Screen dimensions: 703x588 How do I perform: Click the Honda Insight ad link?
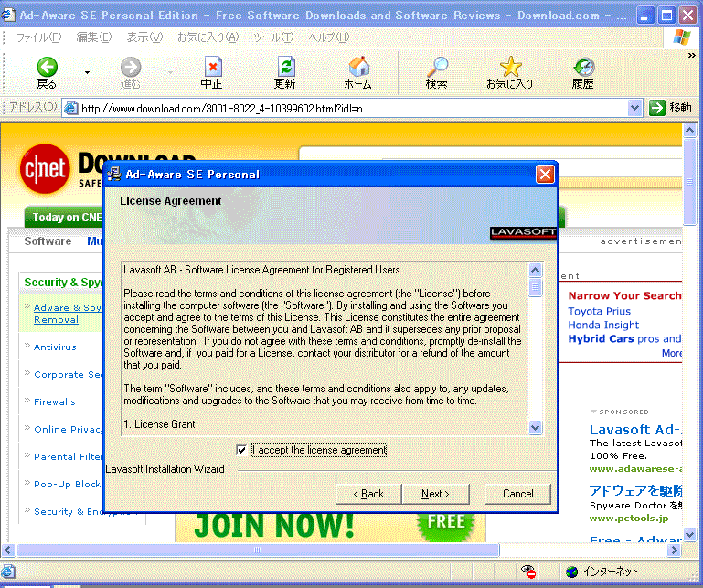(x=603, y=325)
